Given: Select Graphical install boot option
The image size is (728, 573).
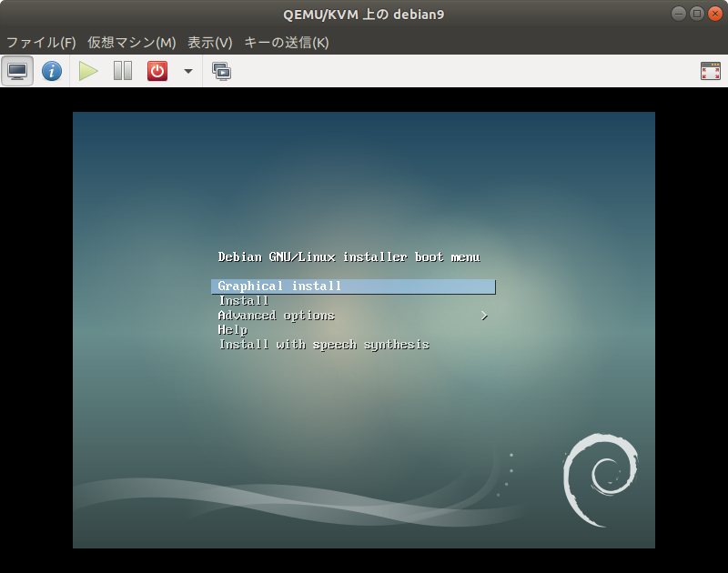Looking at the screenshot, I should coord(353,286).
